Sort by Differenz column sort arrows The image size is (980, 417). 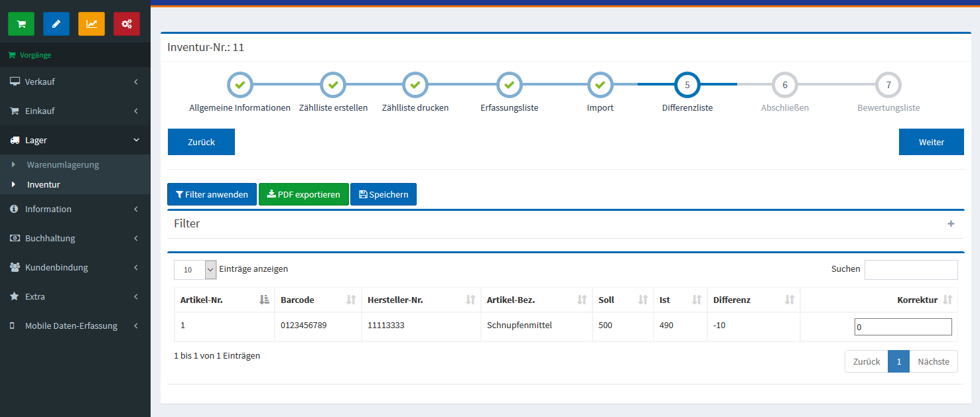790,300
